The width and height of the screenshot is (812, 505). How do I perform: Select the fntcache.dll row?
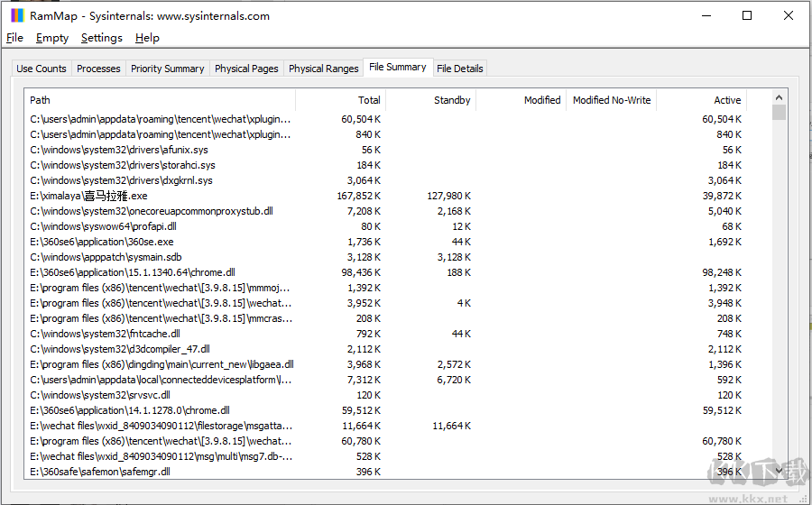coord(386,334)
